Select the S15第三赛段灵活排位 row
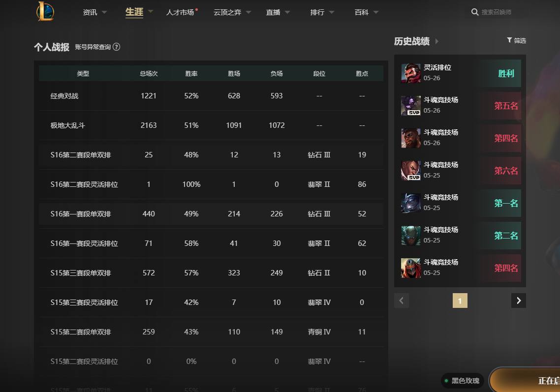Screen dimensions: 560x392 coord(211,302)
